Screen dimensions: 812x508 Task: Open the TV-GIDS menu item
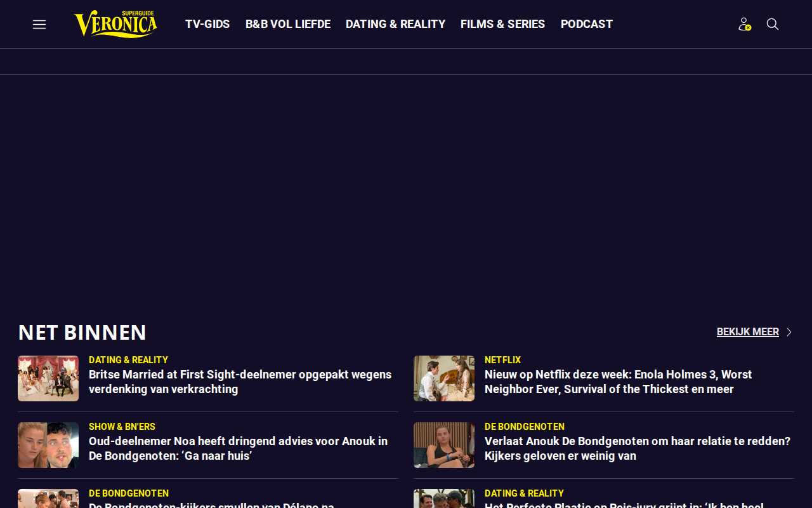(x=207, y=24)
